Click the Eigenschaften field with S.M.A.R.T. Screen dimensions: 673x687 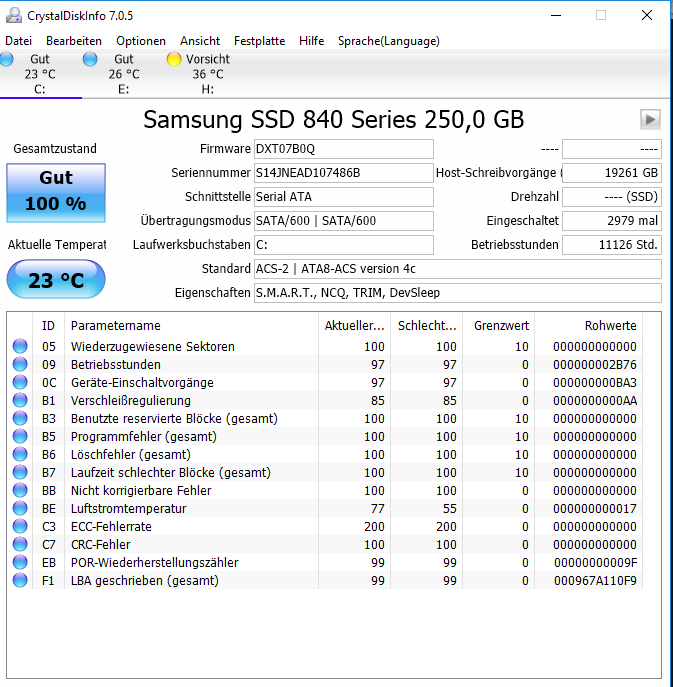458,293
